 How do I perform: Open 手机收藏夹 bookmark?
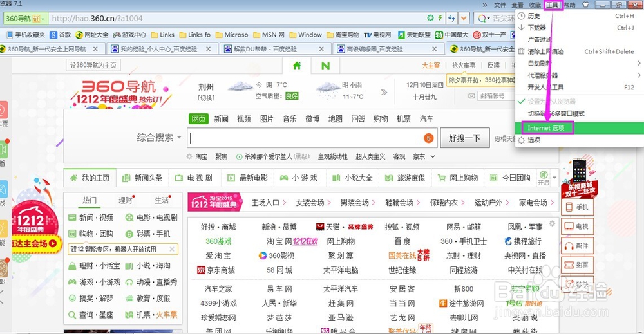(26, 35)
